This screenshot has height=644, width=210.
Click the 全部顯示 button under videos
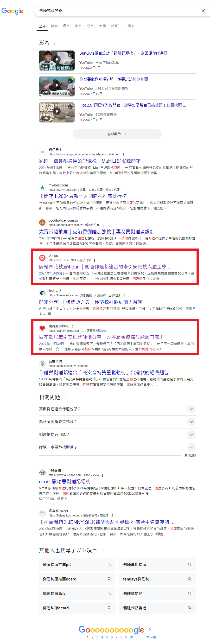(x=117, y=134)
